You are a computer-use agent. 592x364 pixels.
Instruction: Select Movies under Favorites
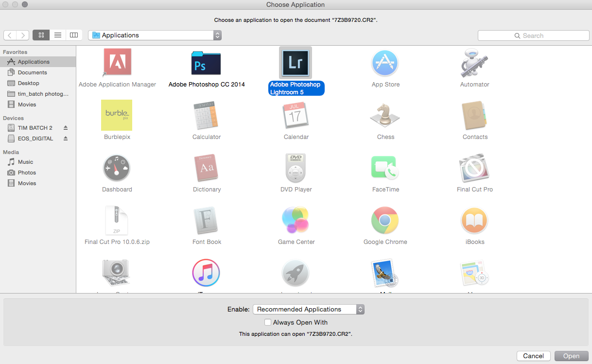click(x=38, y=104)
